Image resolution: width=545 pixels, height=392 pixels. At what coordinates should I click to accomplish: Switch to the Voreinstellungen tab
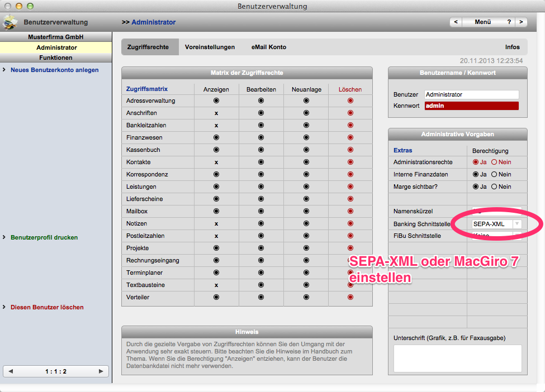(x=210, y=47)
